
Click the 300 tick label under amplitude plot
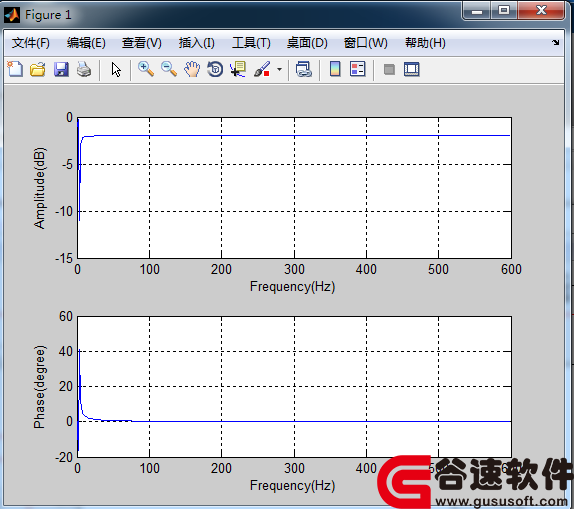click(294, 270)
